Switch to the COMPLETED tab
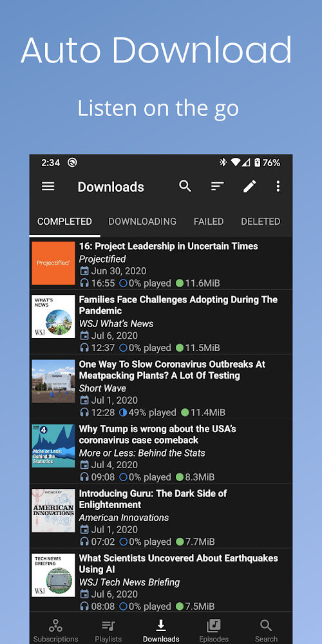Screen dimensions: 322x644 (64, 222)
